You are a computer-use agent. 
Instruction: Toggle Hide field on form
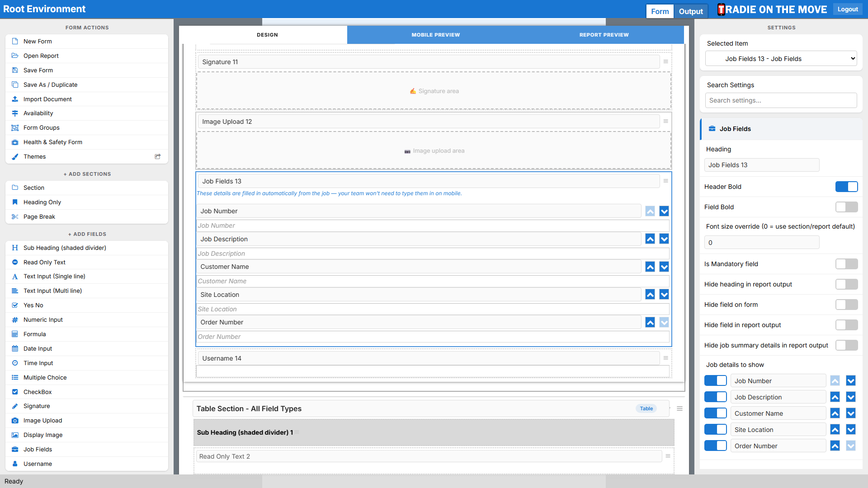point(846,305)
